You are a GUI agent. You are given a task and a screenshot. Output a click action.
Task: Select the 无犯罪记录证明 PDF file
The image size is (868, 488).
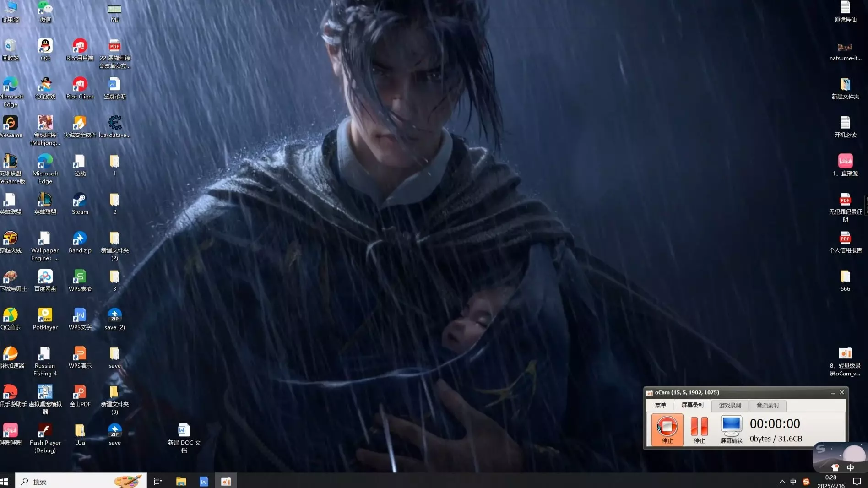coord(845,207)
